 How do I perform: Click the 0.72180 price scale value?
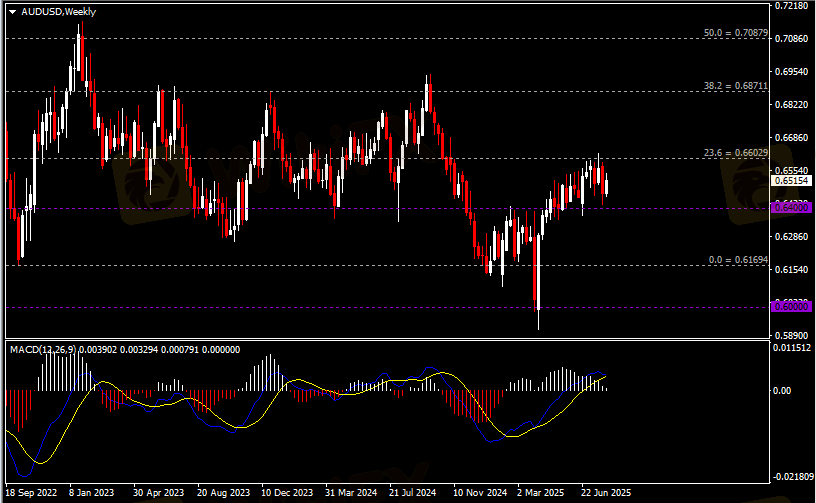tap(792, 6)
